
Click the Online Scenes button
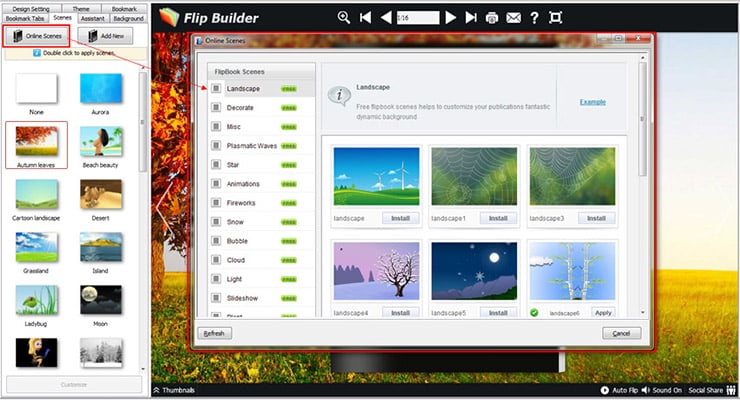(36, 36)
